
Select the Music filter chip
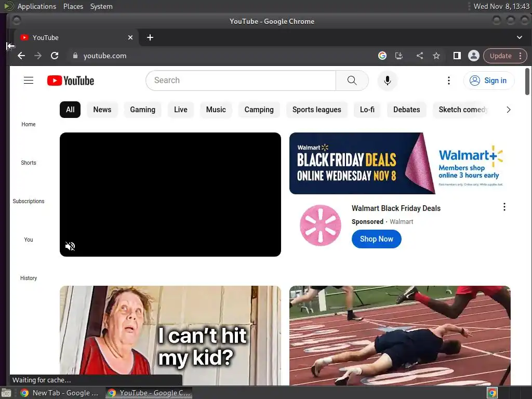pyautogui.click(x=216, y=110)
